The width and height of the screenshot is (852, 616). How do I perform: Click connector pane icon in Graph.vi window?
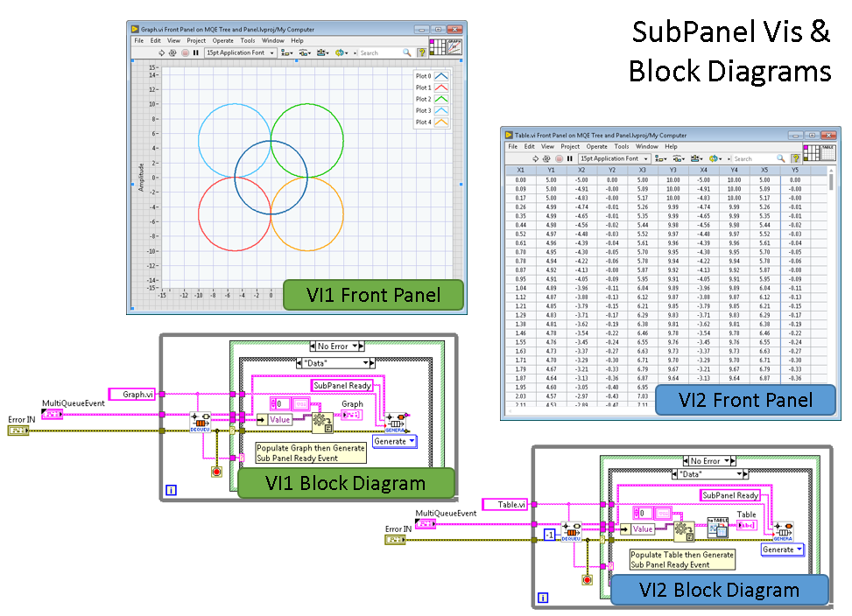pyautogui.click(x=438, y=46)
